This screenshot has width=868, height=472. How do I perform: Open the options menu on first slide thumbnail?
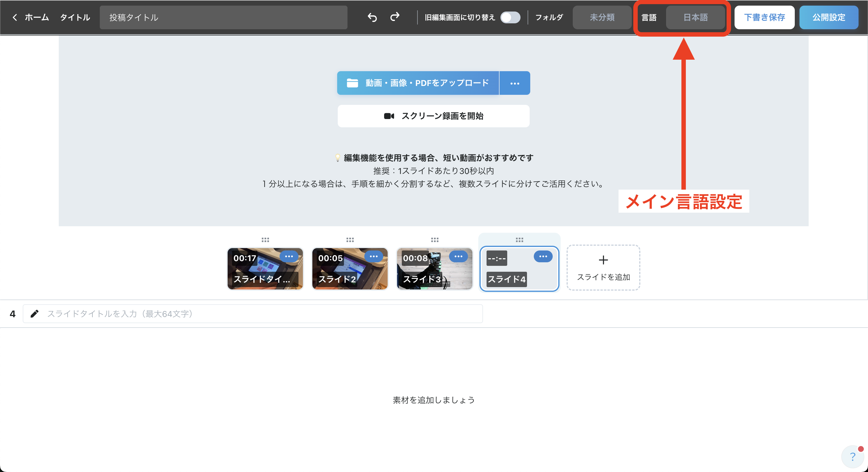pos(289,257)
